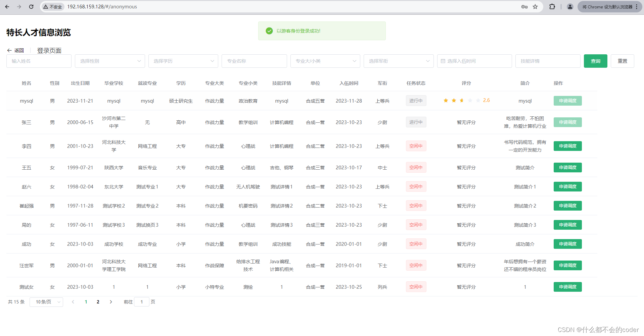
Task: Click the browser back arrow
Action: click(7, 7)
